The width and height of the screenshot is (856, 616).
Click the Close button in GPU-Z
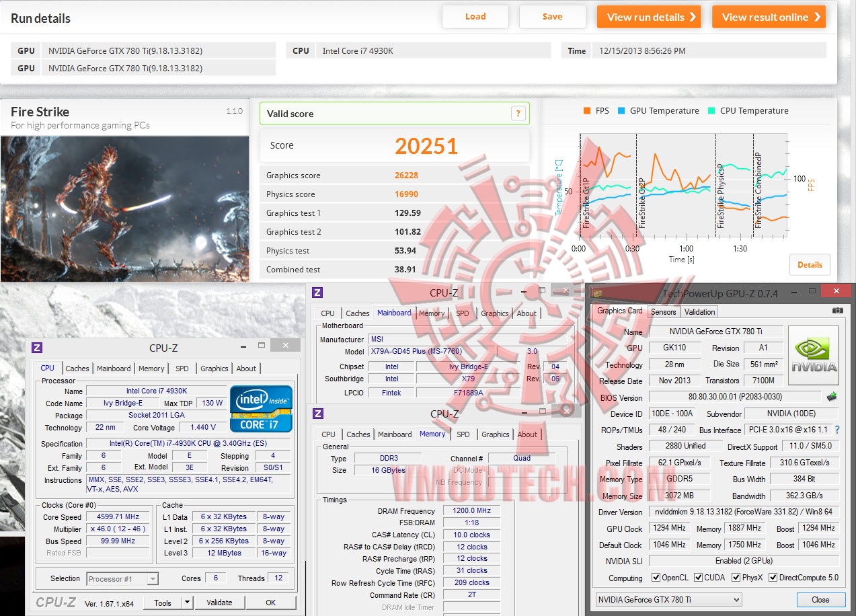point(820,599)
